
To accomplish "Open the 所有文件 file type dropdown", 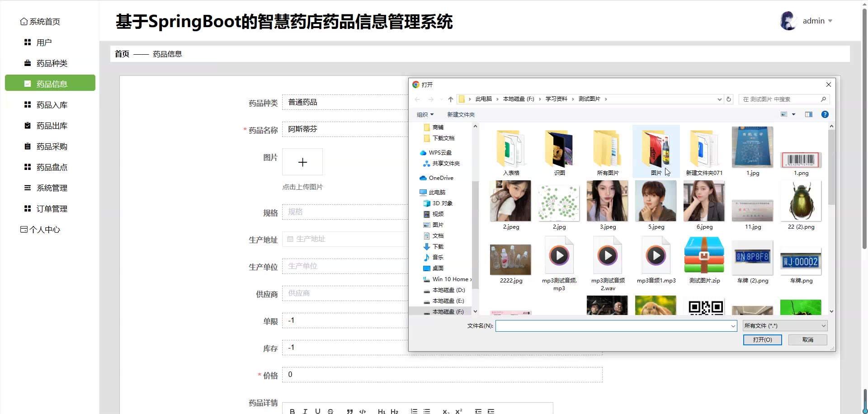I will pyautogui.click(x=785, y=326).
